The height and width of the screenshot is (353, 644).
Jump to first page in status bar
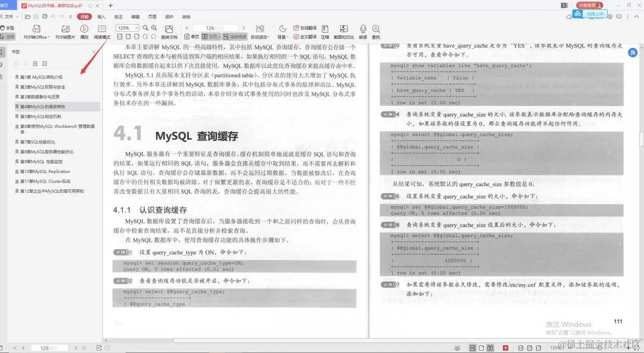click(x=15, y=348)
